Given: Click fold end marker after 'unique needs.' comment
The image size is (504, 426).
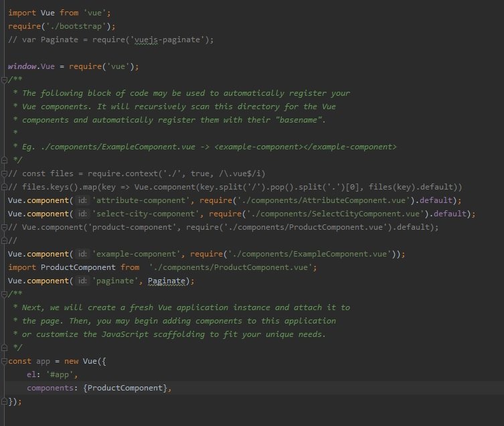Looking at the screenshot, I should click(x=4, y=348).
